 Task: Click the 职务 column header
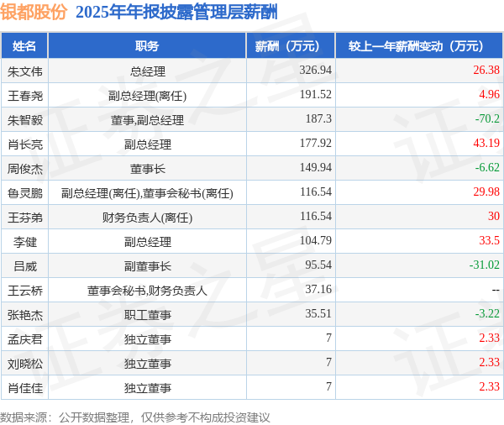(147, 46)
